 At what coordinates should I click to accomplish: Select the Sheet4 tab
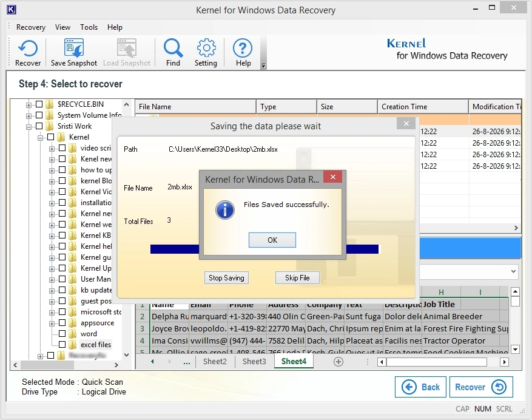[294, 362]
